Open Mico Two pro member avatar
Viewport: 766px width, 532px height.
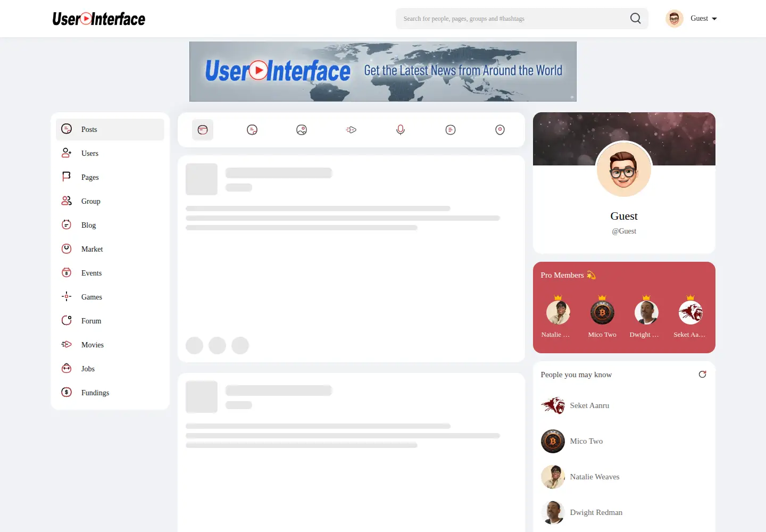[x=602, y=312]
